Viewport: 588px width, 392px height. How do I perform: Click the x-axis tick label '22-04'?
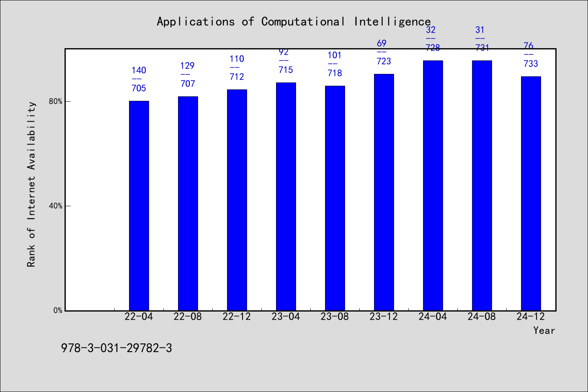139,317
